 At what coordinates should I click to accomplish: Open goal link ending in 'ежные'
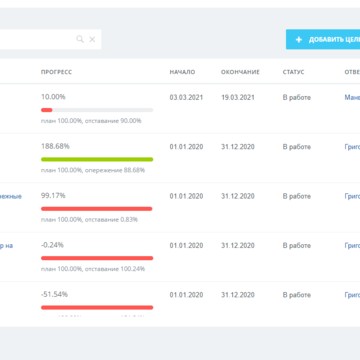tap(11, 196)
